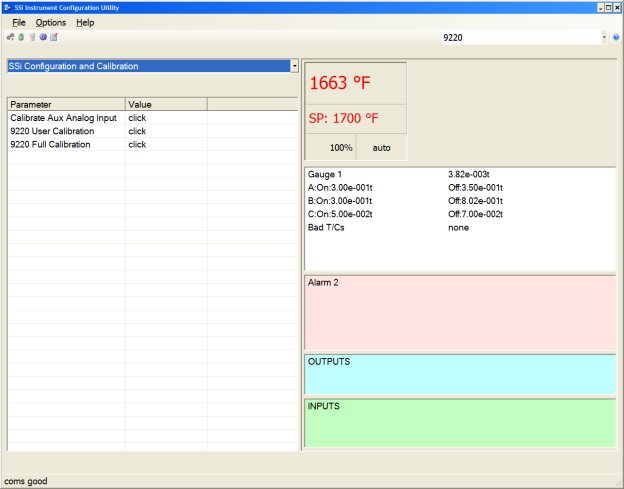Open the File menu
The image size is (624, 489).
click(x=19, y=22)
